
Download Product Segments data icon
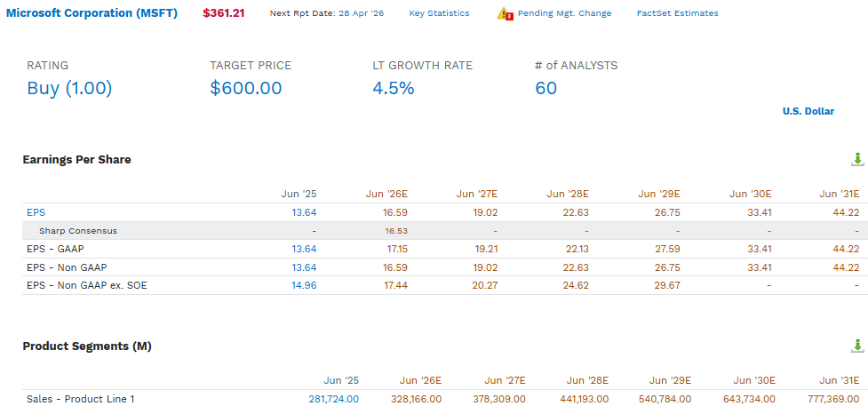coord(857,346)
